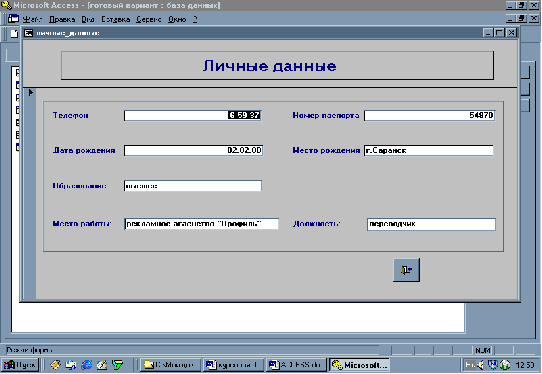Open the ? help menu
Image resolution: width=542 pixels, height=374 pixels.
pos(195,19)
